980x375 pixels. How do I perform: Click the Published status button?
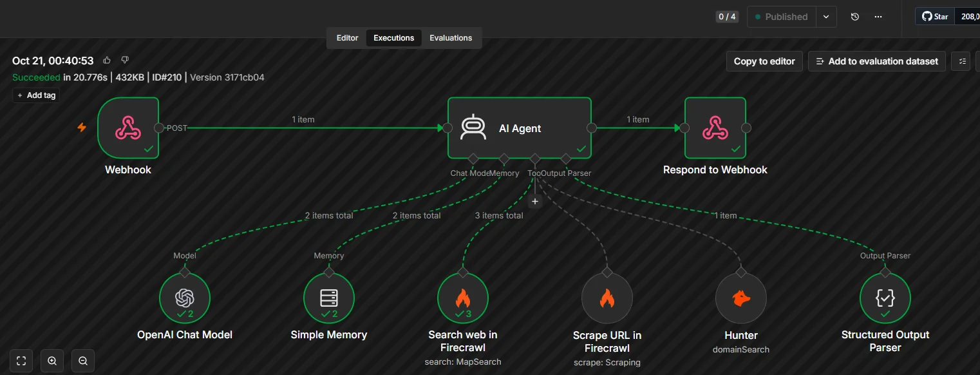click(x=782, y=17)
